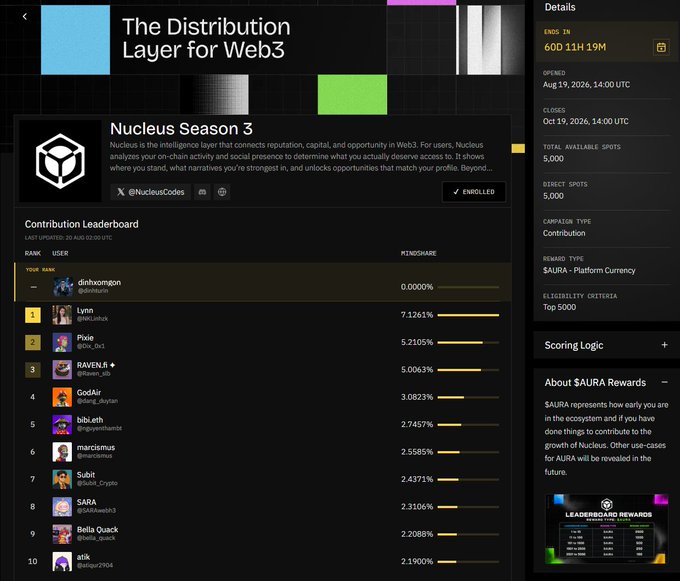Click the Contribution campaign type value
This screenshot has width=680, height=581.
[564, 233]
